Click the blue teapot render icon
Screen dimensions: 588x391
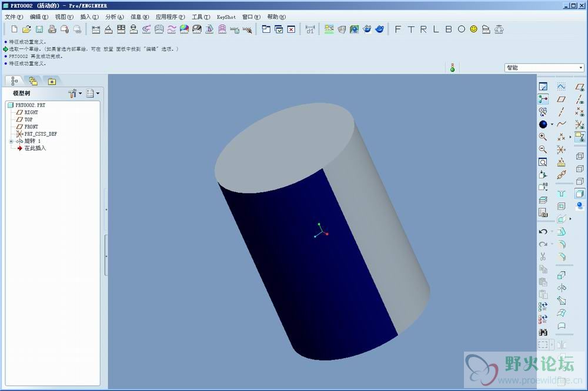pyautogui.click(x=379, y=29)
